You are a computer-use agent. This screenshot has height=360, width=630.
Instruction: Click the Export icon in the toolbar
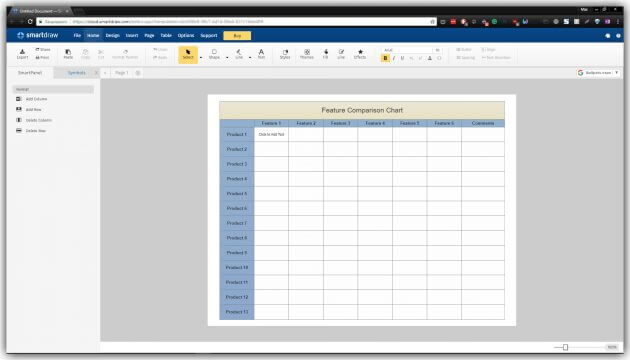coord(22,54)
